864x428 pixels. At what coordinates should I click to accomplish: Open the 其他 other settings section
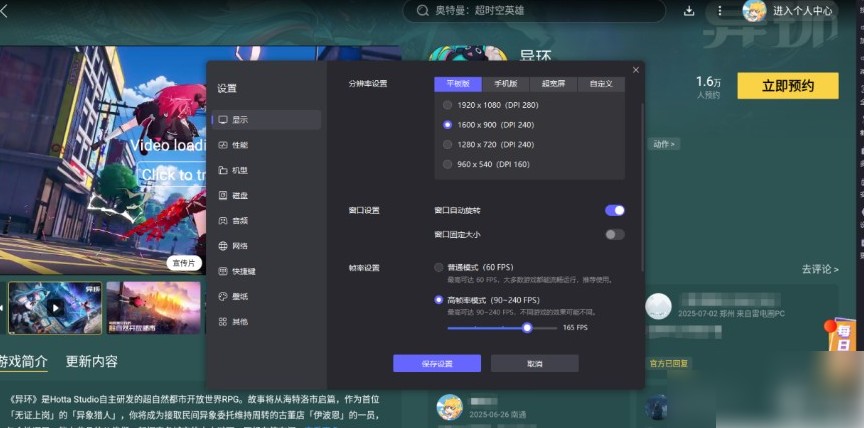266,322
